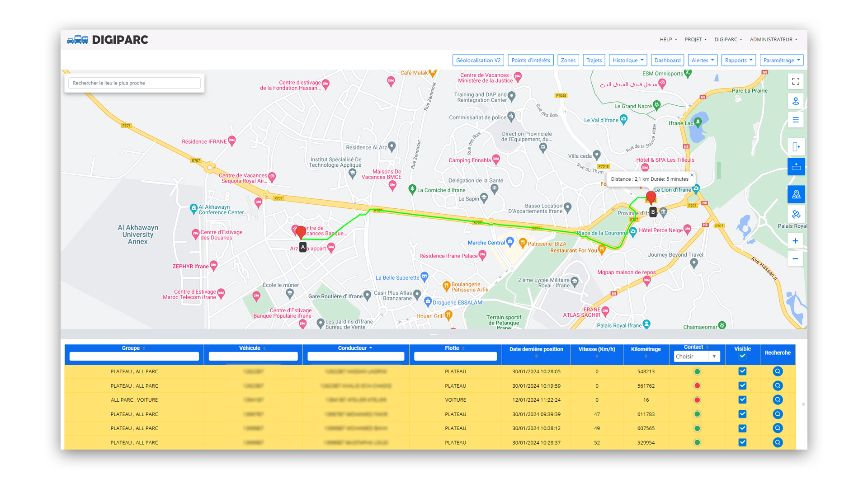Focus the Groupe filter field
Image resolution: width=868 pixels, height=488 pixels.
134,357
